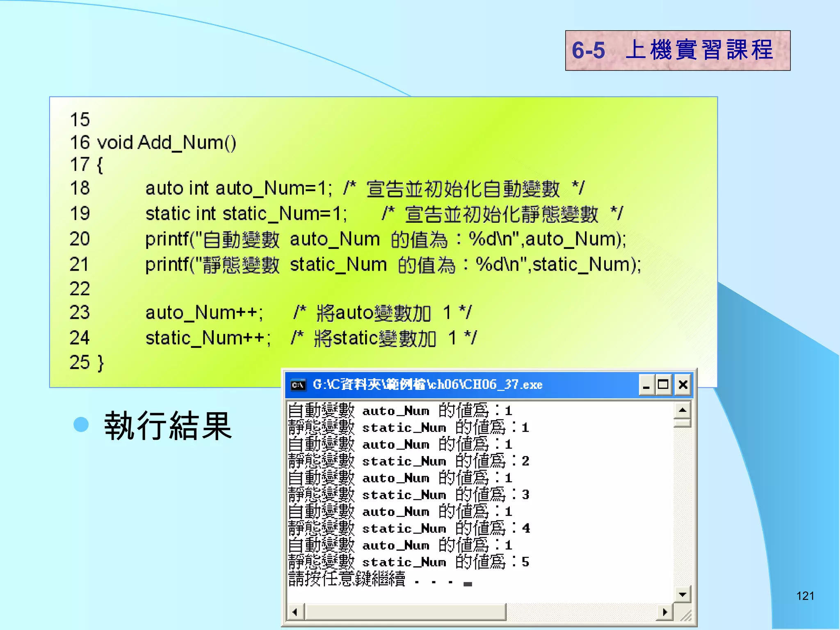Click code line 21 printf static_Num statement
The width and height of the screenshot is (840, 630).
click(393, 265)
